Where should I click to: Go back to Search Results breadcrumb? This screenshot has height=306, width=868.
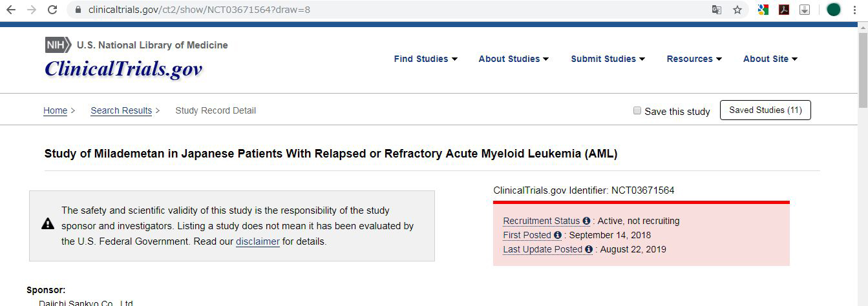coord(121,110)
